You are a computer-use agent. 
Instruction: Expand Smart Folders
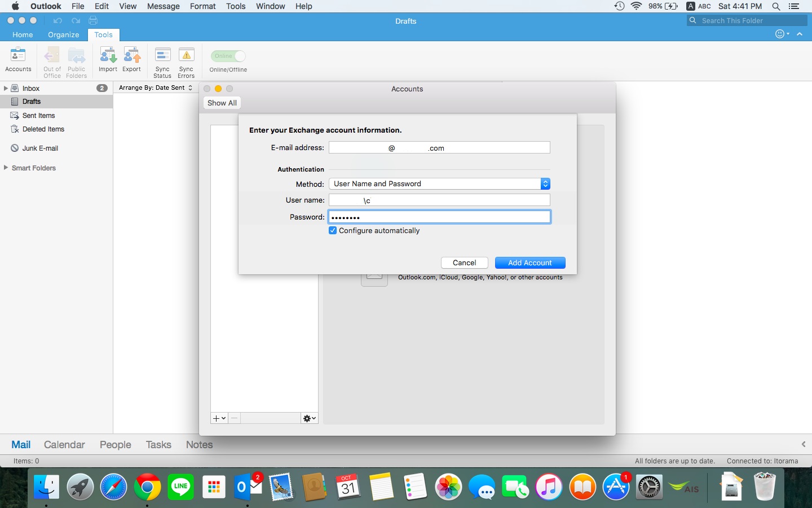coord(6,168)
